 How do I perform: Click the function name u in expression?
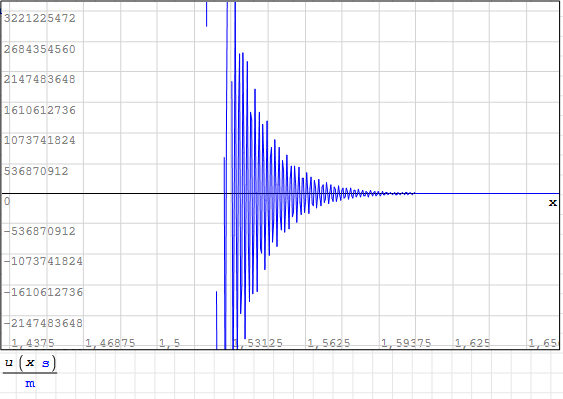point(9,363)
